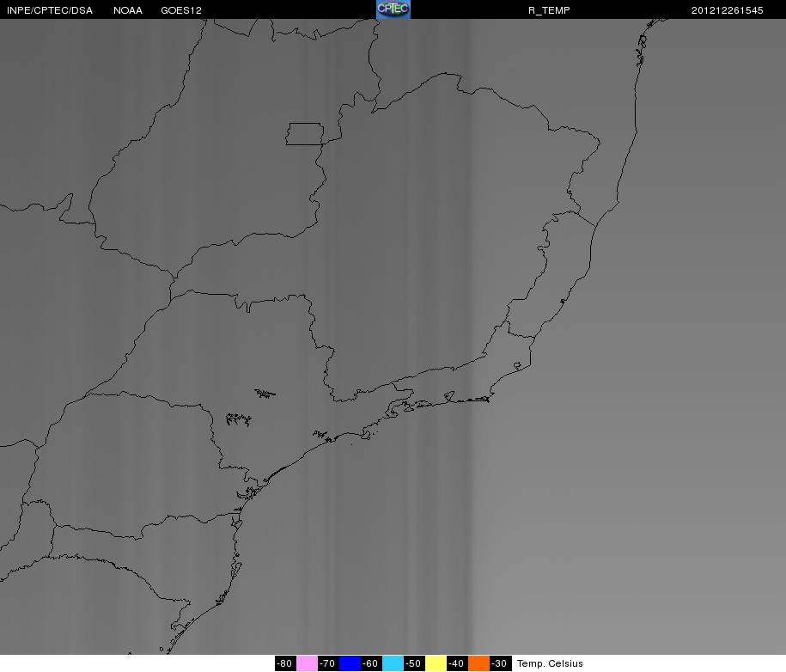The width and height of the screenshot is (786, 672).
Task: Click the INPE/CPTEC/DSA header text
Action: 50,10
